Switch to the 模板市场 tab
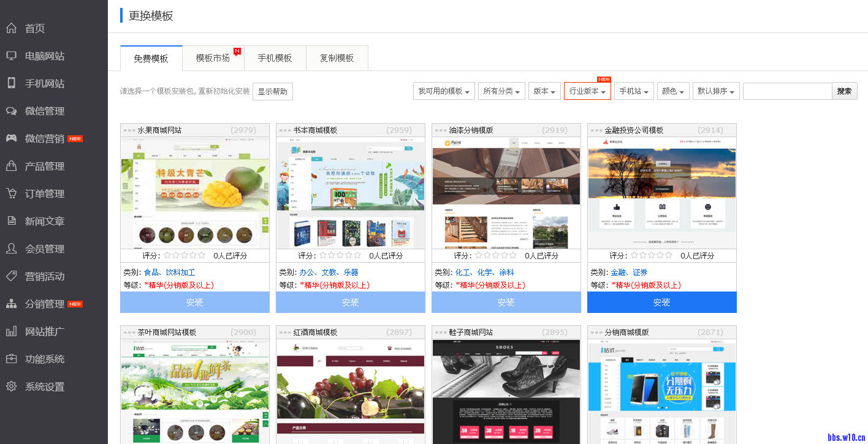868x444 pixels. 213,58
